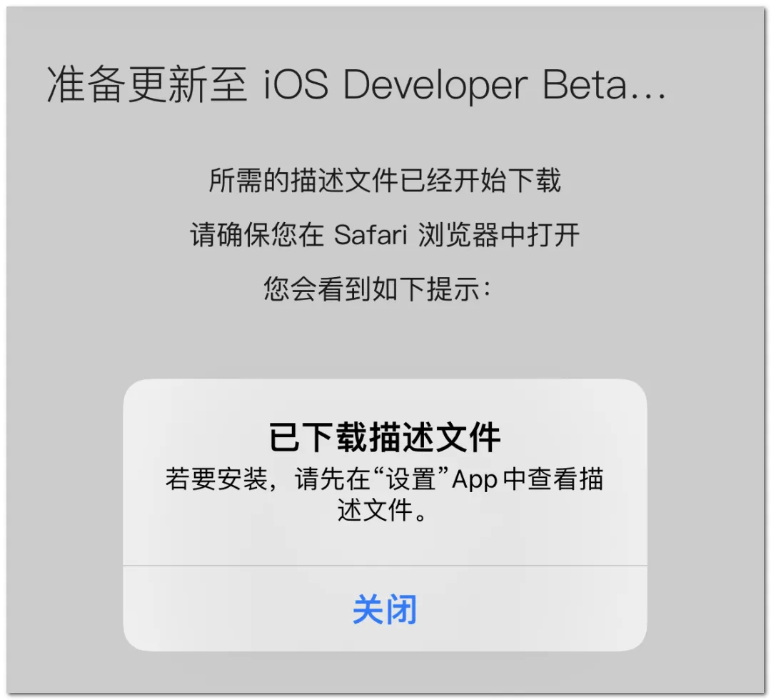This screenshot has height=700, width=771.
Task: Click 浏览器中打开 after the Safari word
Action: coord(498,234)
